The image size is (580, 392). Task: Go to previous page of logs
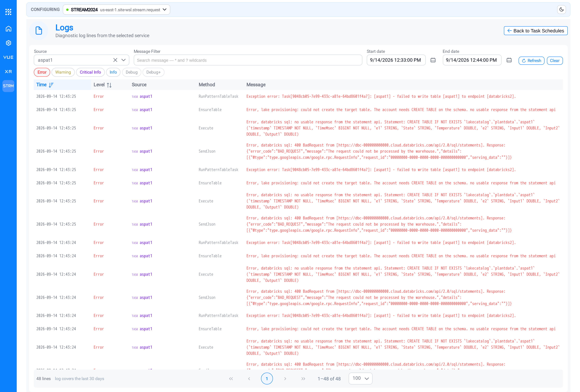249,379
